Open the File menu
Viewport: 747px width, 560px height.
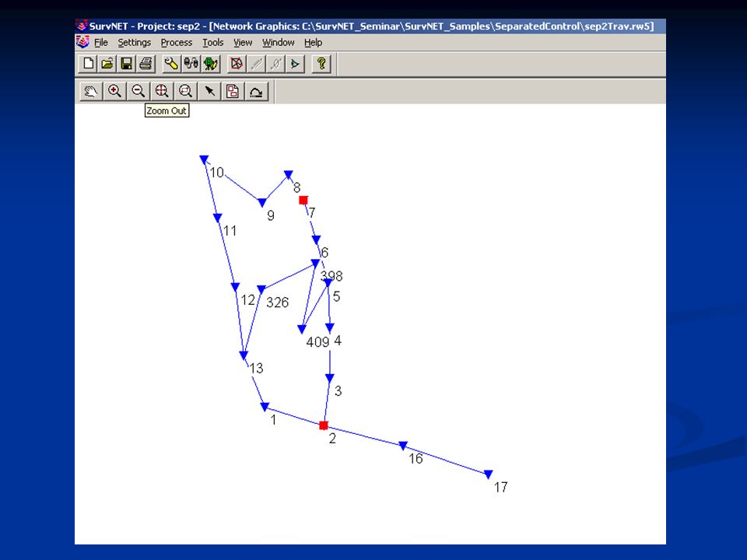(101, 42)
